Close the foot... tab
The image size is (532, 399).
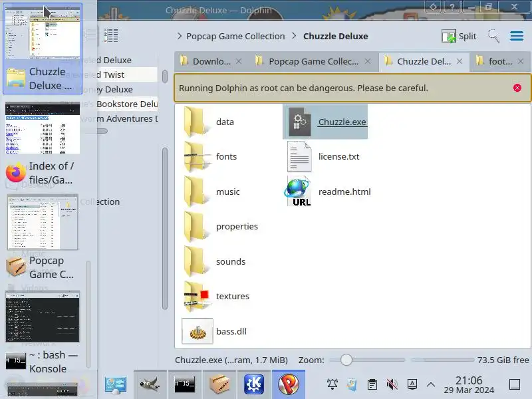click(x=521, y=61)
